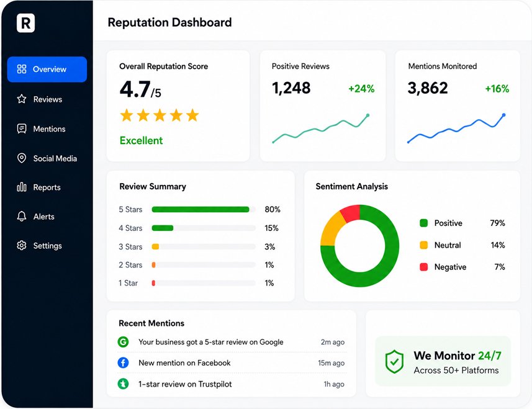
Task: Click the red Negative legend swatch
Action: 424,267
